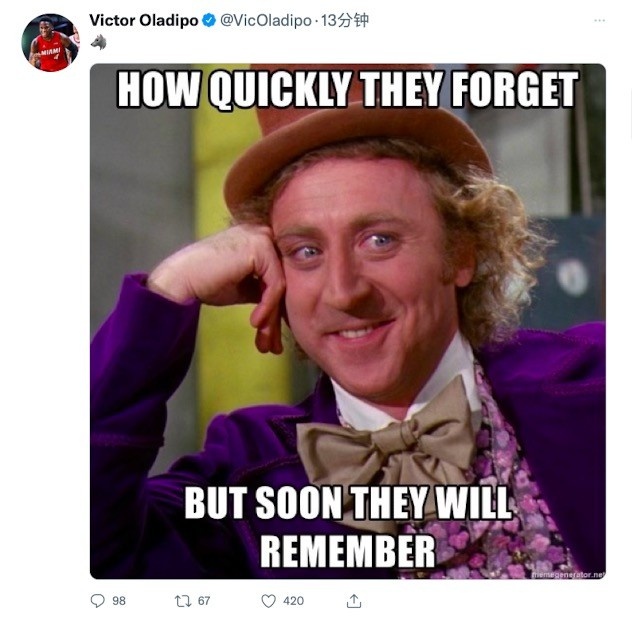
Task: Click the Miami jersey in the avatar
Action: click(x=51, y=56)
